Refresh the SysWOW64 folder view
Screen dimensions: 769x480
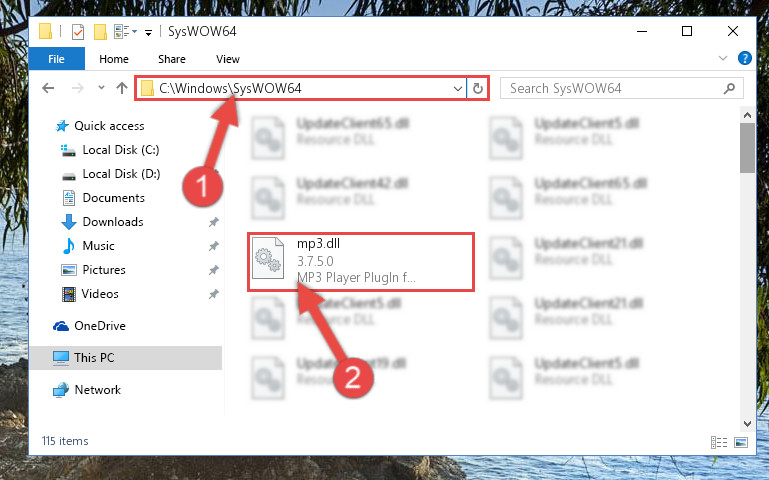pos(478,89)
